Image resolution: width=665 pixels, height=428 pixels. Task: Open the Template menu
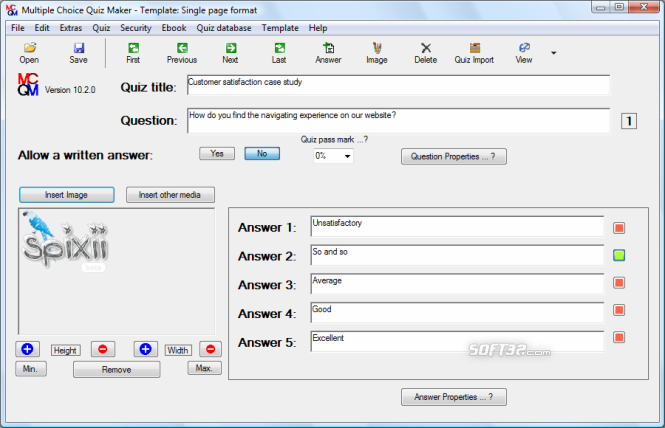click(280, 28)
